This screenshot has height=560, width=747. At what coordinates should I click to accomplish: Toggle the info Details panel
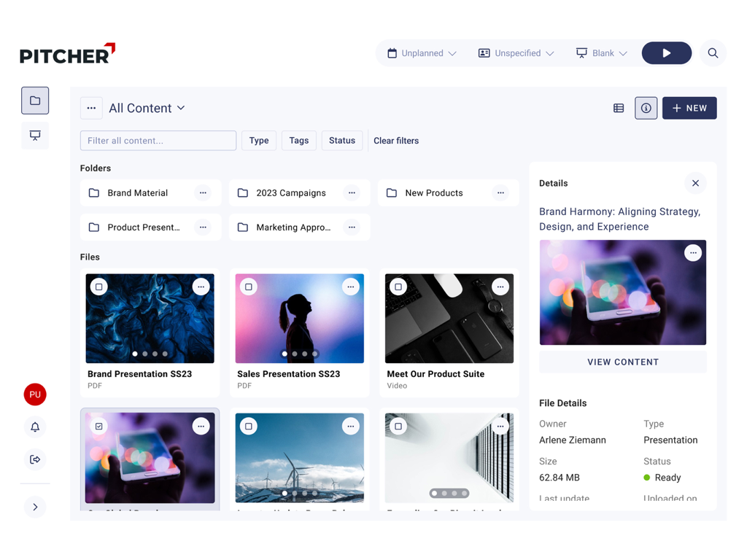pos(646,108)
